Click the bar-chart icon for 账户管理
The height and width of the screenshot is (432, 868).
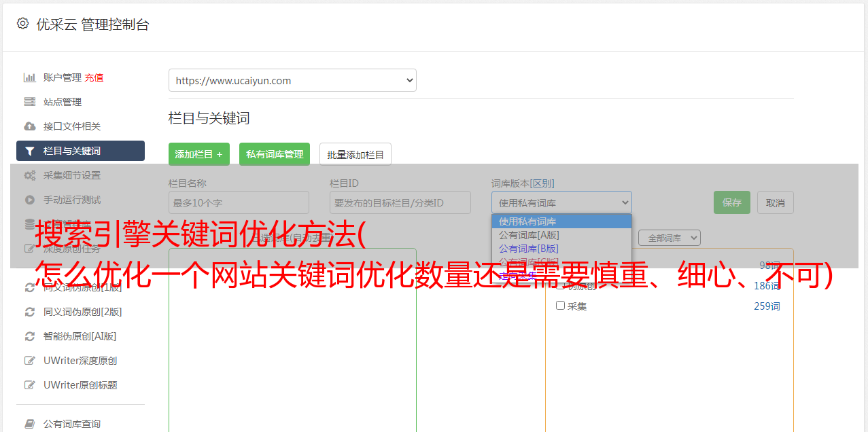point(30,77)
